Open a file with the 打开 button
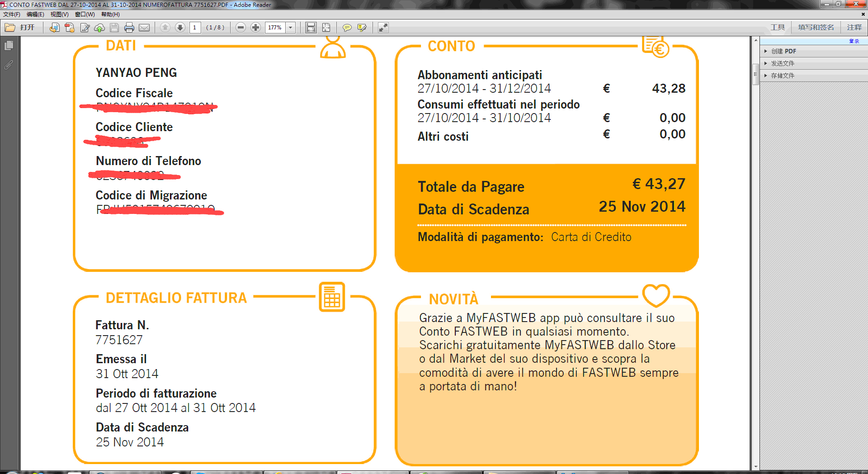The height and width of the screenshot is (474, 868). tap(20, 28)
